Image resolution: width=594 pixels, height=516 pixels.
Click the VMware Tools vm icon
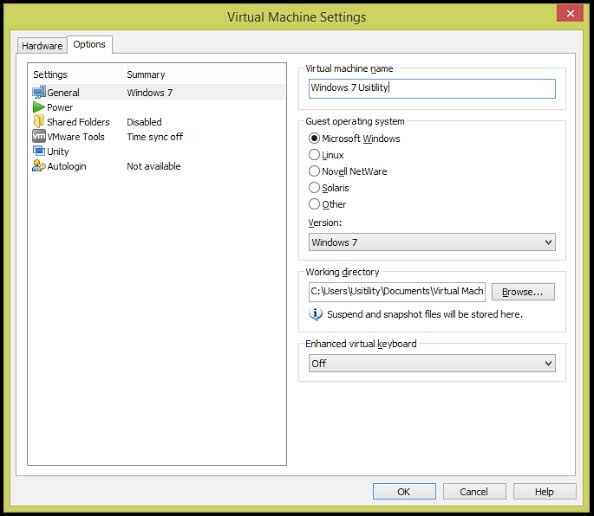tap(39, 136)
